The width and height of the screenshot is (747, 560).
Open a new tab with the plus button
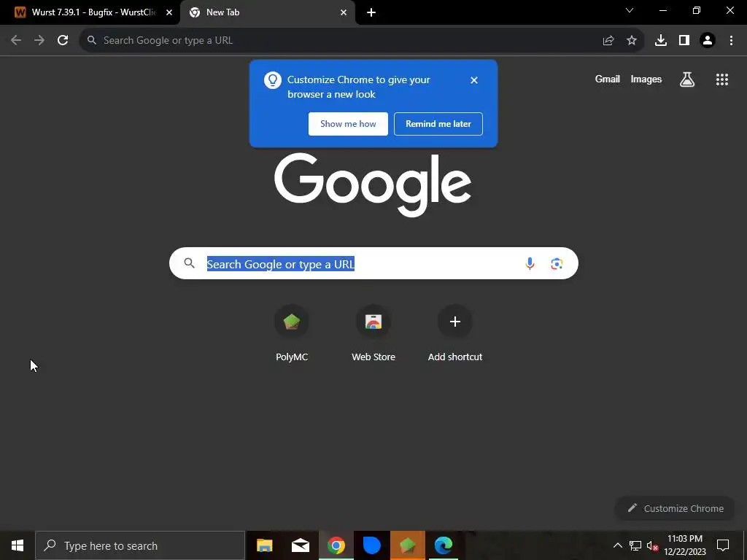point(371,13)
